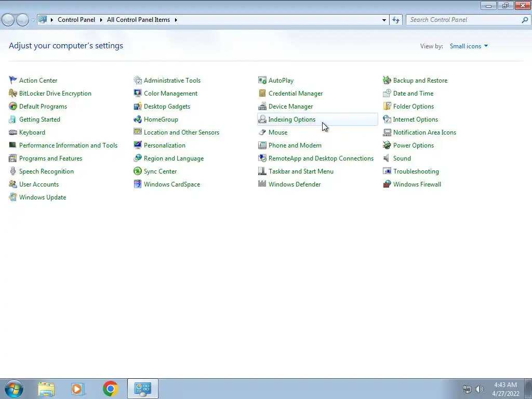Expand the arrow before Control Panel breadcrumb

pyautogui.click(x=52, y=20)
